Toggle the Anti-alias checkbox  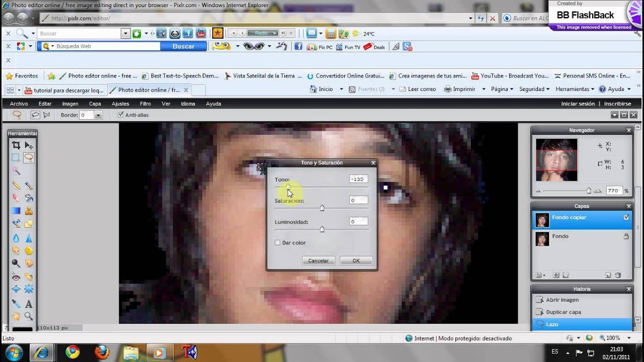click(x=121, y=115)
